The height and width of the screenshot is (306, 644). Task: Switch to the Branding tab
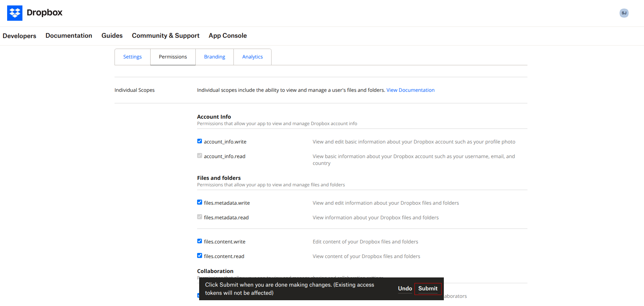214,57
